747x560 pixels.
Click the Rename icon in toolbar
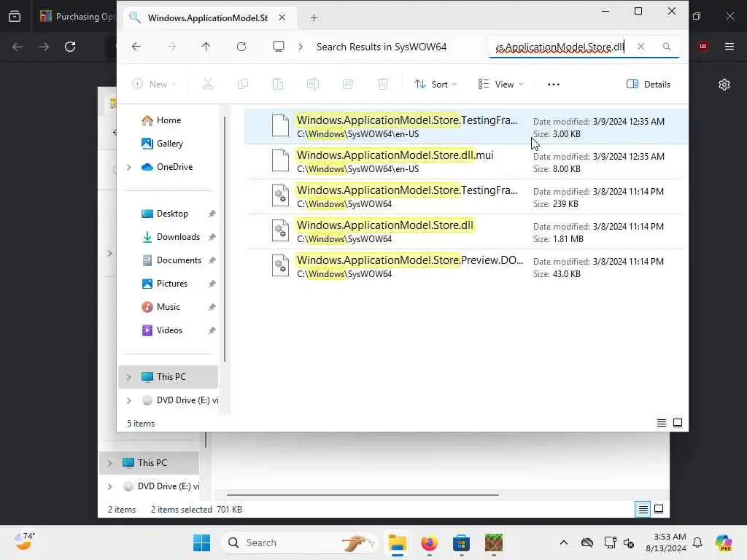(312, 85)
